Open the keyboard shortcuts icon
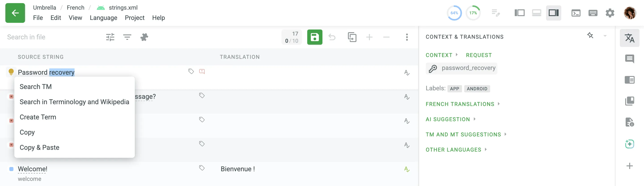This screenshot has height=186, width=644. click(593, 13)
